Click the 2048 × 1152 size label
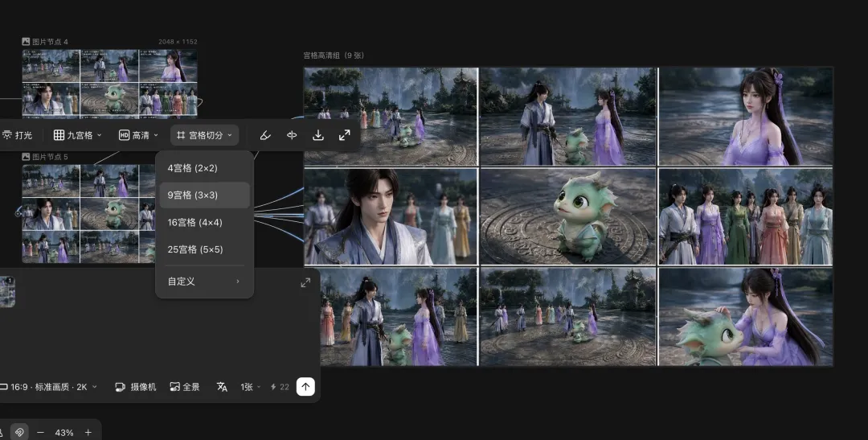The width and height of the screenshot is (868, 440). coord(178,42)
